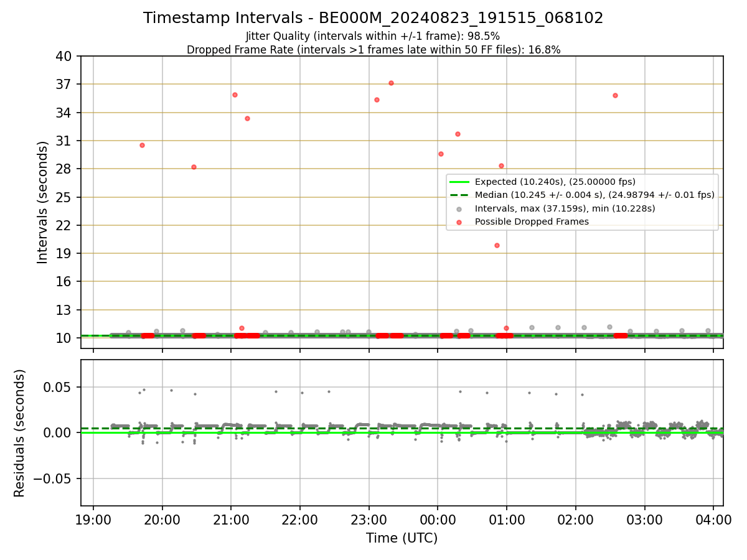Click x-axis tick label 00:00

[x=438, y=519]
